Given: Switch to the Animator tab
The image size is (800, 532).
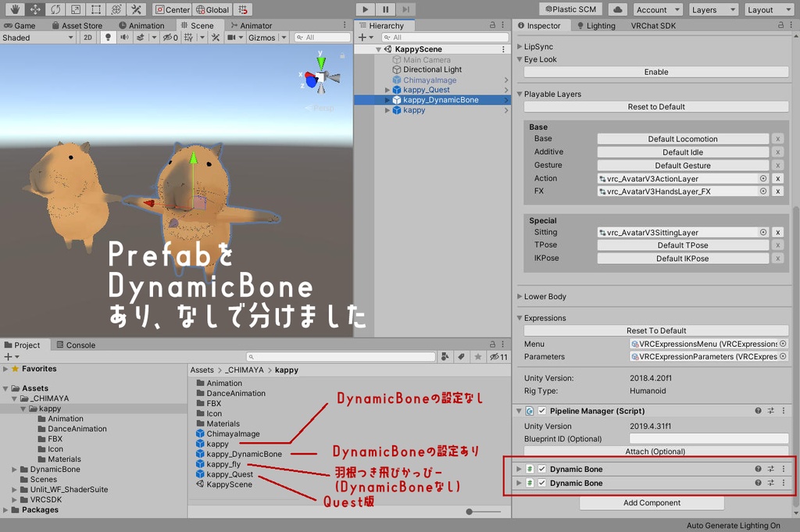Looking at the screenshot, I should [x=251, y=25].
